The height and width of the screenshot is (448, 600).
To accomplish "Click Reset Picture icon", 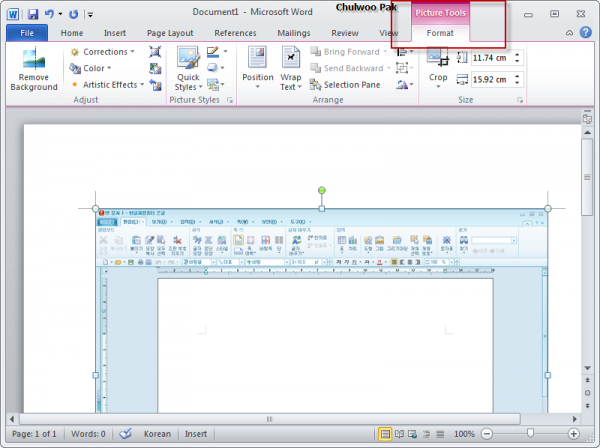I will click(155, 85).
